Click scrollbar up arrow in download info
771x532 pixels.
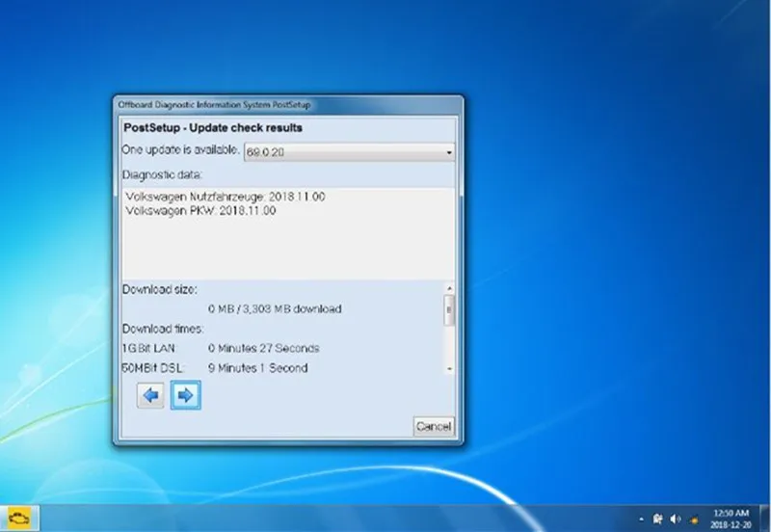pos(449,288)
